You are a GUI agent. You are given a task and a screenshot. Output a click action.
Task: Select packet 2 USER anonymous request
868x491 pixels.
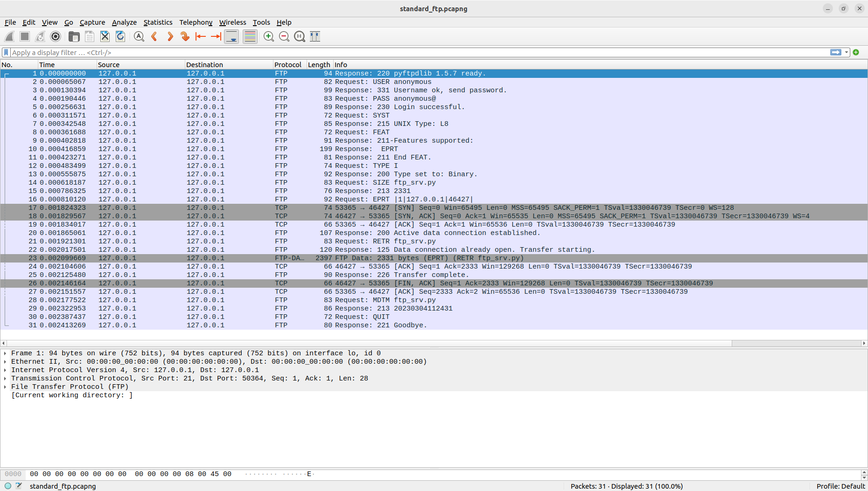pyautogui.click(x=434, y=82)
